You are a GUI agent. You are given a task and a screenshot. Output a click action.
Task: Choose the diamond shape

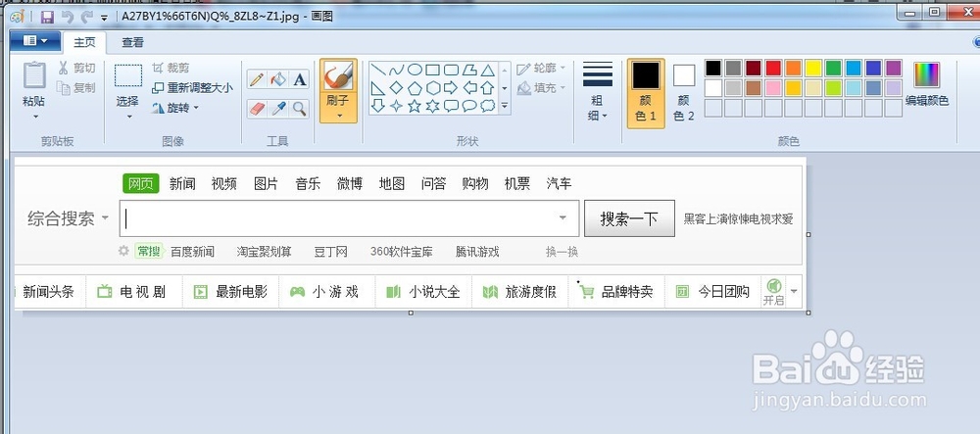tap(396, 88)
